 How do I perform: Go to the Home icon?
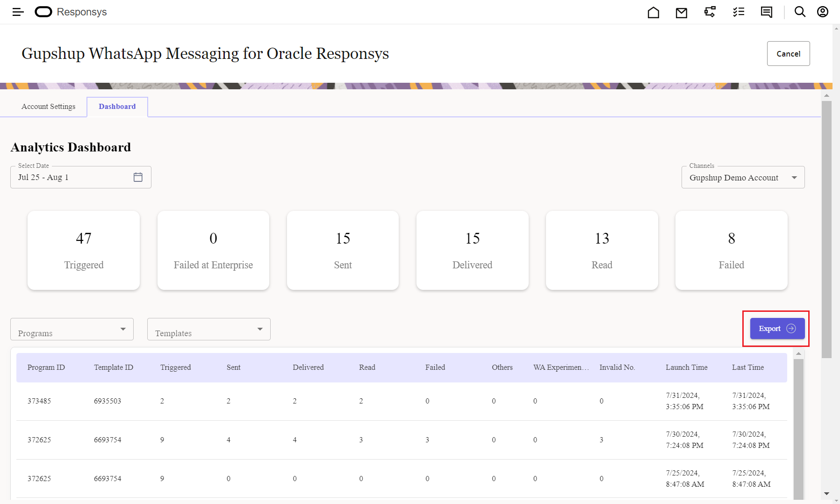[x=653, y=12]
